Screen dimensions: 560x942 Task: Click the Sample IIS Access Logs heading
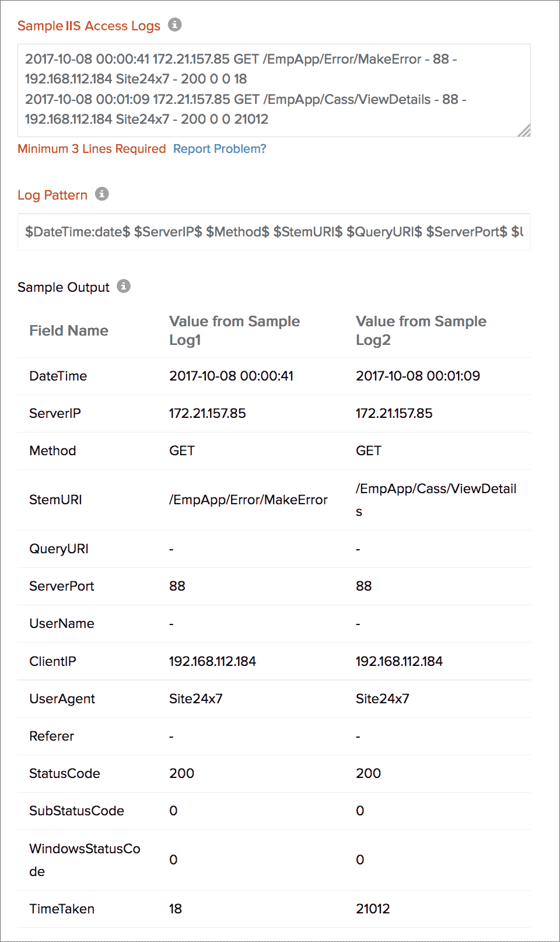click(89, 26)
